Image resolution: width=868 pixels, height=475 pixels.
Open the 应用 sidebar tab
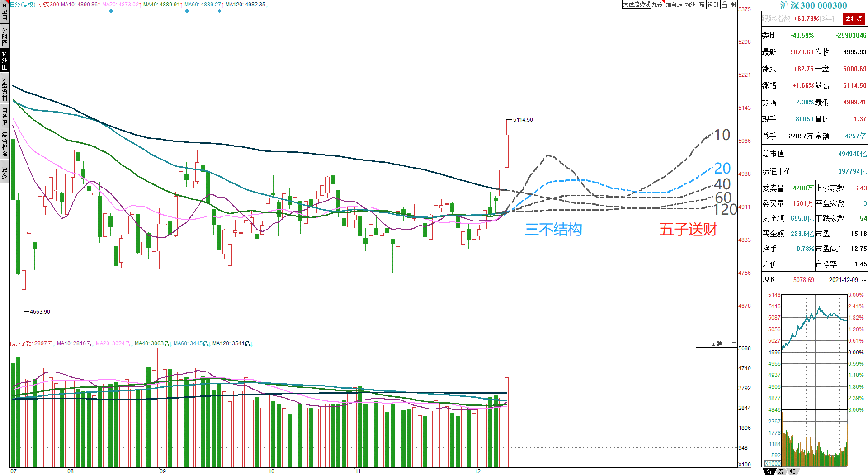click(x=5, y=13)
